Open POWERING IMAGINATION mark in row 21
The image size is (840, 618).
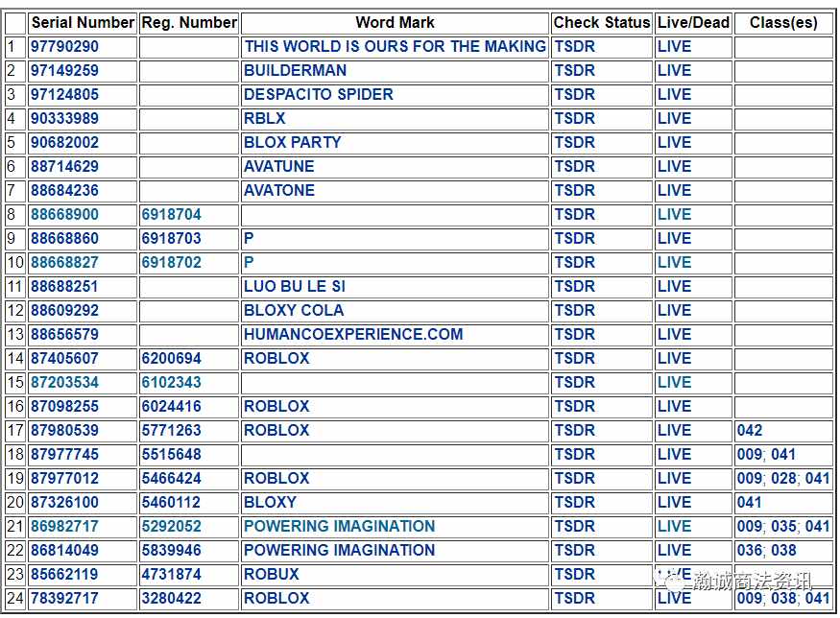339,527
